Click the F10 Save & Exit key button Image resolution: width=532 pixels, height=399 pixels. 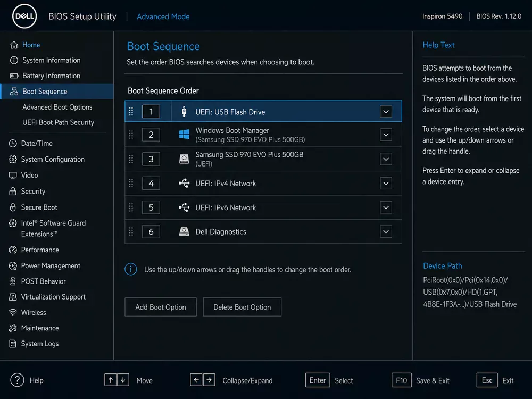(401, 380)
